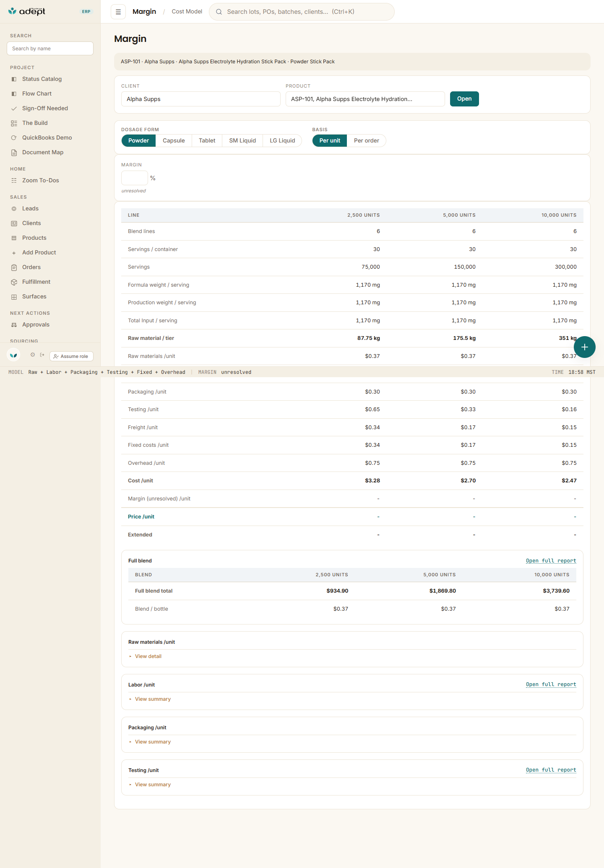Click Zoom To-Dos checklist icon
Viewport: 604px width, 868px height.
click(x=14, y=181)
